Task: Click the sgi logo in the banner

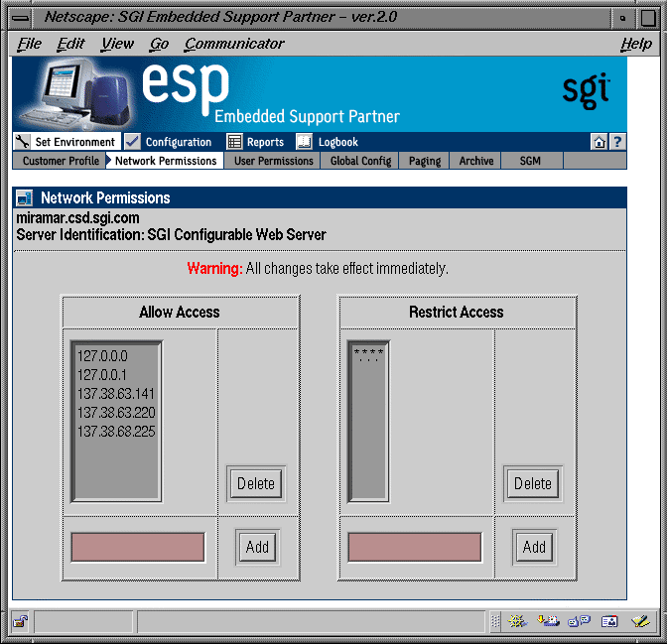Action: click(x=587, y=90)
